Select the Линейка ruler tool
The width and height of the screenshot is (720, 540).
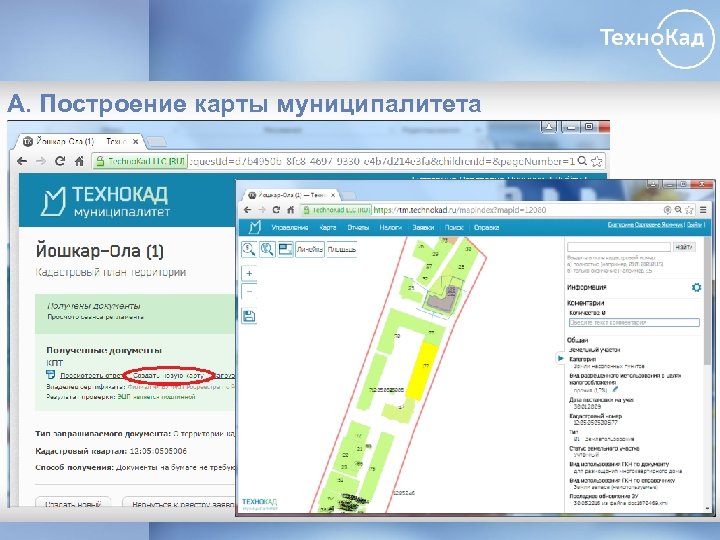310,249
